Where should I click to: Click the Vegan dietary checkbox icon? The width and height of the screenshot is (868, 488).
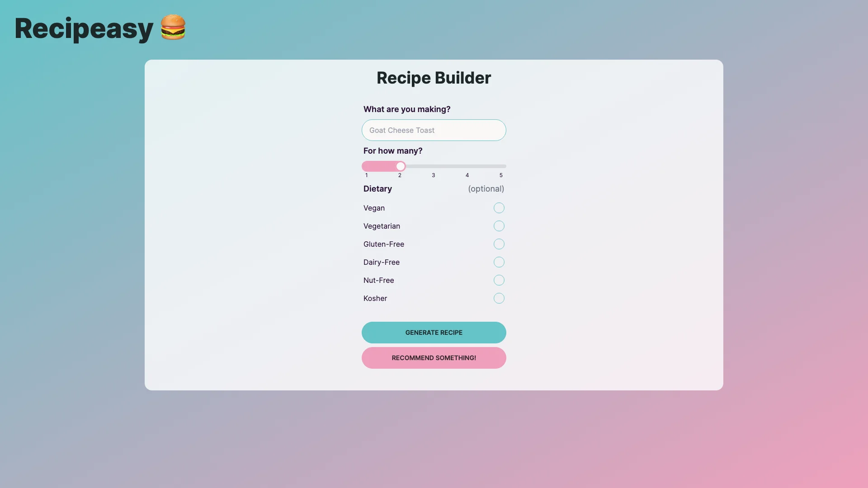pos(499,207)
